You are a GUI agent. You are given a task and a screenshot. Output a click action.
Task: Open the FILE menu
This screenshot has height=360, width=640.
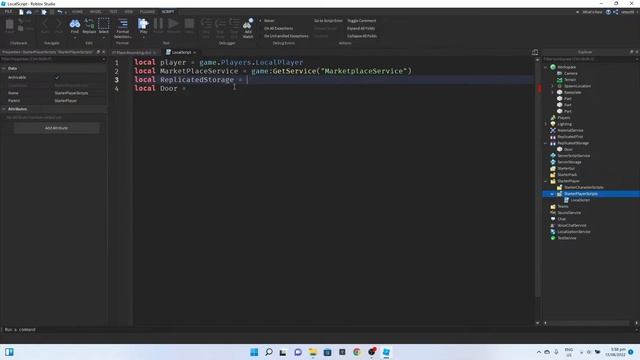pyautogui.click(x=9, y=12)
